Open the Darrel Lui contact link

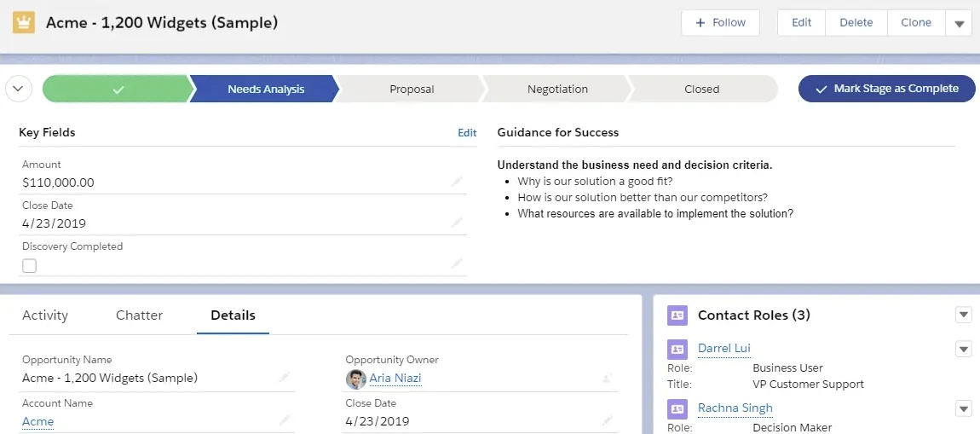(724, 349)
